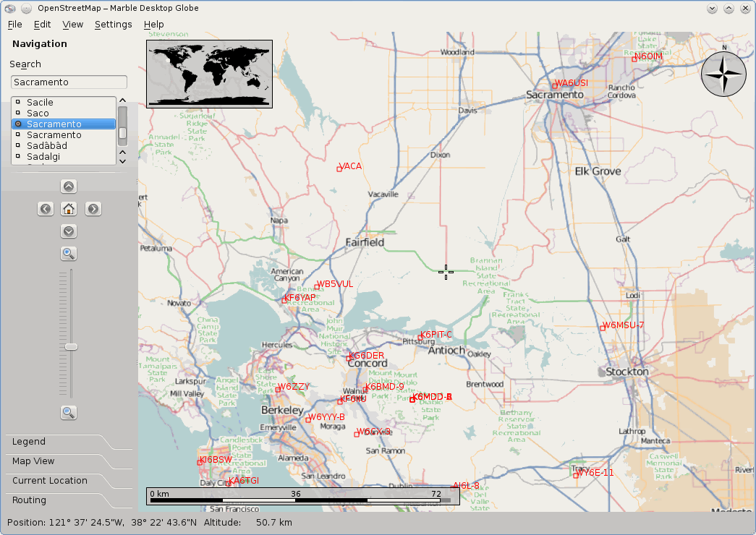Zoom in using the magnifier plus button

[x=69, y=254]
